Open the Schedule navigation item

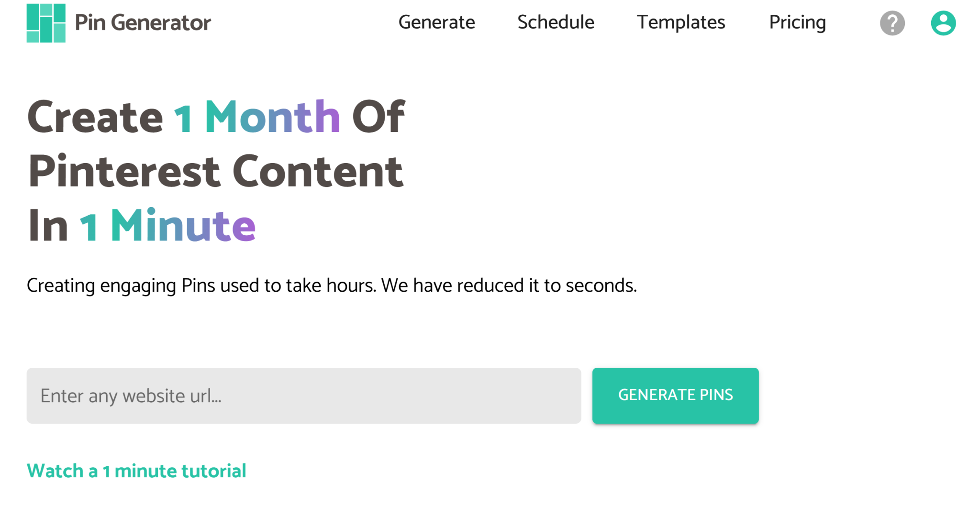(556, 22)
